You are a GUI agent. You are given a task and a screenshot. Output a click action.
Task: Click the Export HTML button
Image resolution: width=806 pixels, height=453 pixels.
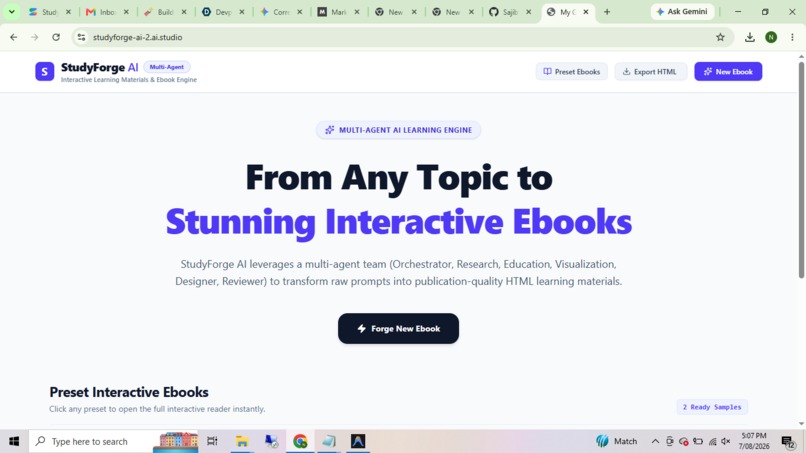[650, 71]
